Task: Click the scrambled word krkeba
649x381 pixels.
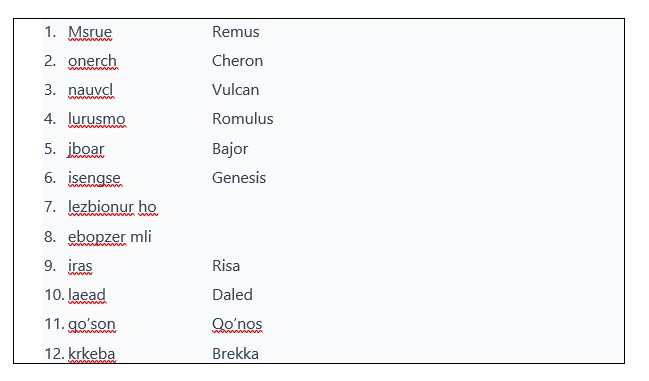Action: pos(91,354)
